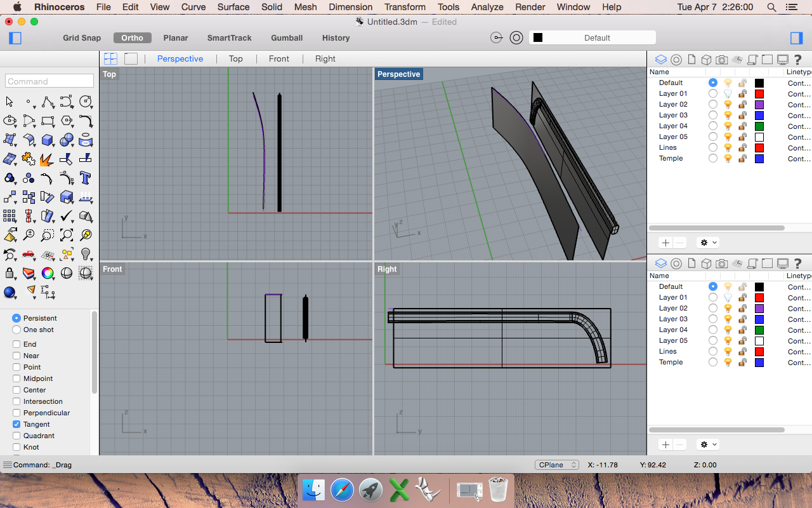Click inside the Command input field
812x508 pixels.
[49, 81]
